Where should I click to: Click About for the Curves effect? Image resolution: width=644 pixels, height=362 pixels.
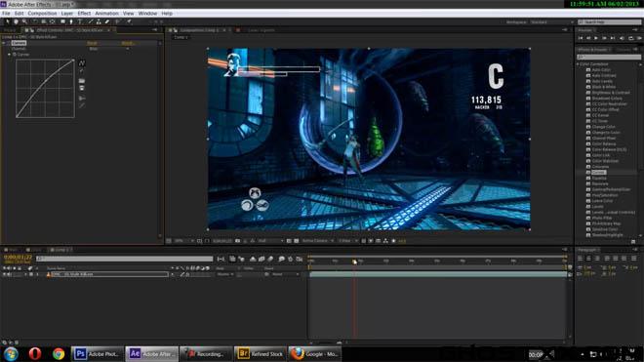127,43
